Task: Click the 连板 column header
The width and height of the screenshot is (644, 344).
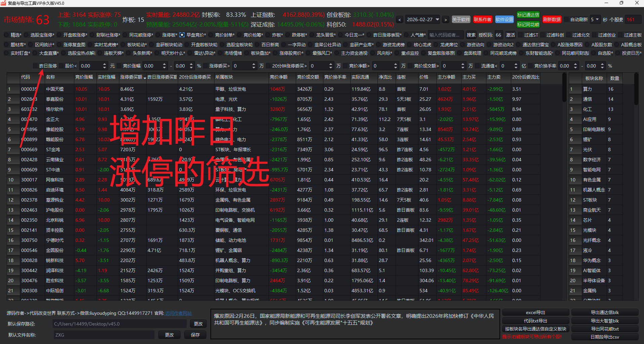Action: [x=401, y=77]
